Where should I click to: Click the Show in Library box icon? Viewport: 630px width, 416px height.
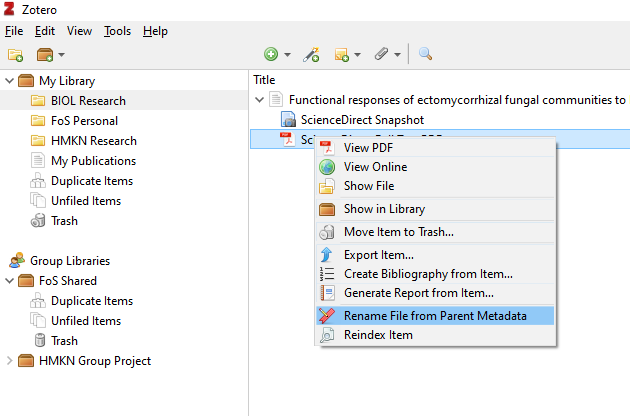point(327,209)
